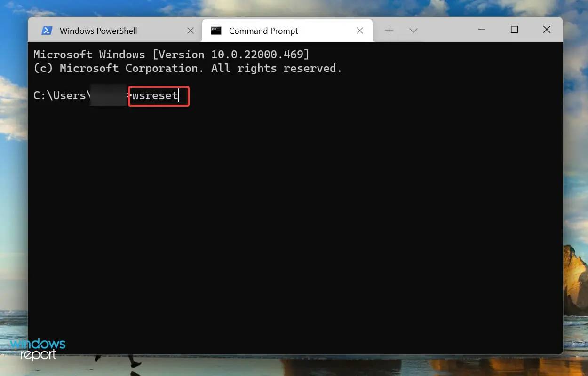The image size is (588, 376).
Task: Click the Command Prompt icon on its tab
Action: (216, 31)
